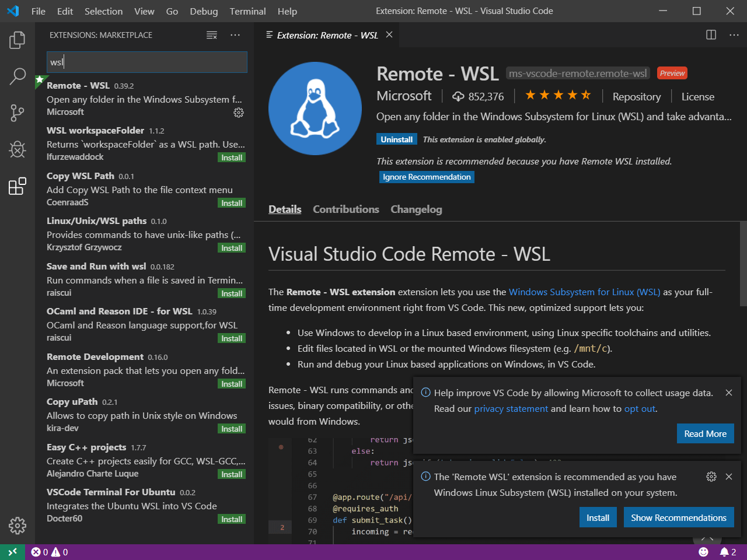Open the Debug view in activity bar
The width and height of the screenshot is (747, 560).
[x=18, y=149]
